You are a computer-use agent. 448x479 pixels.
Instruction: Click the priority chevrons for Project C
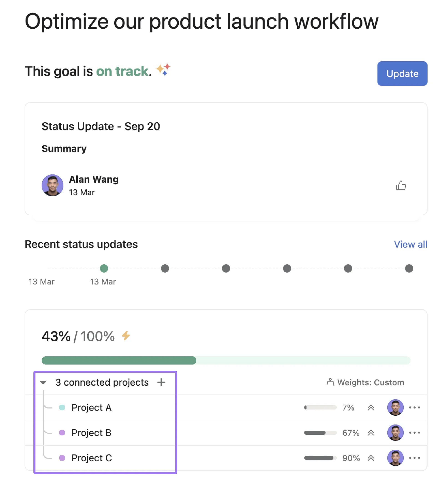pos(370,458)
